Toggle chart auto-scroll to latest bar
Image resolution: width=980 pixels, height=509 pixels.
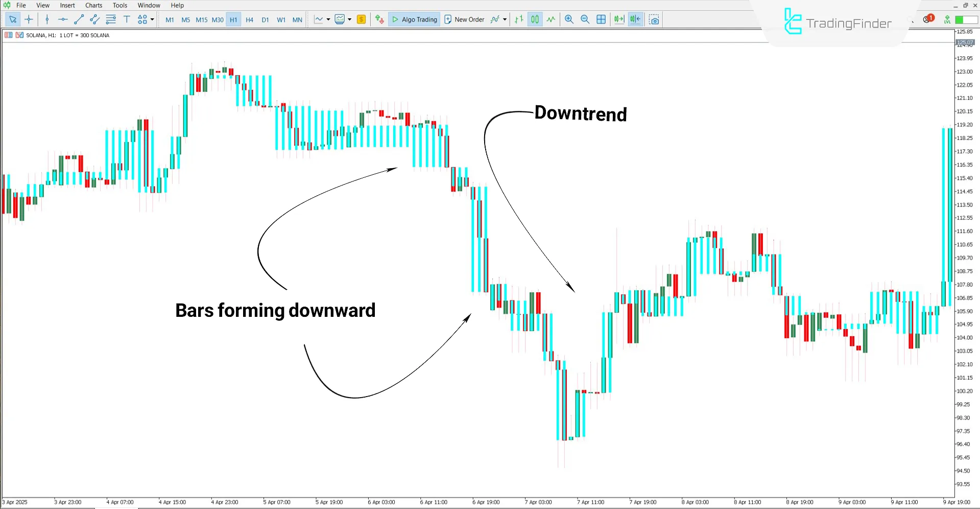point(619,19)
